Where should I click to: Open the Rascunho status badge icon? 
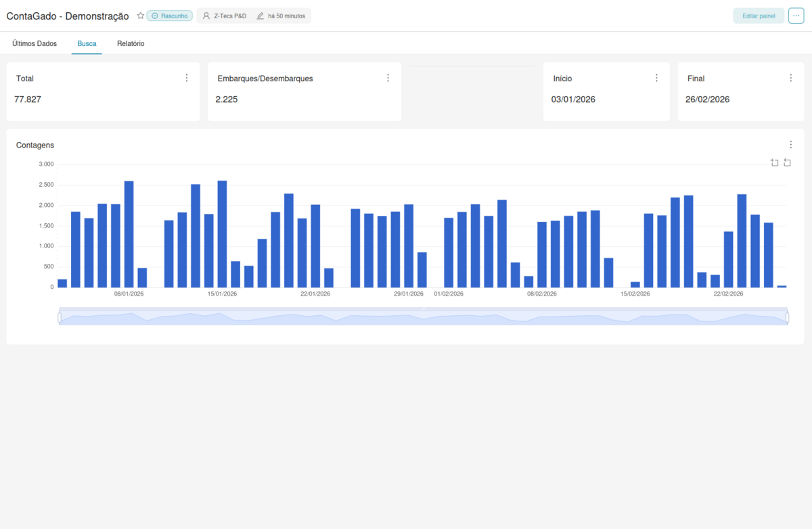point(155,16)
